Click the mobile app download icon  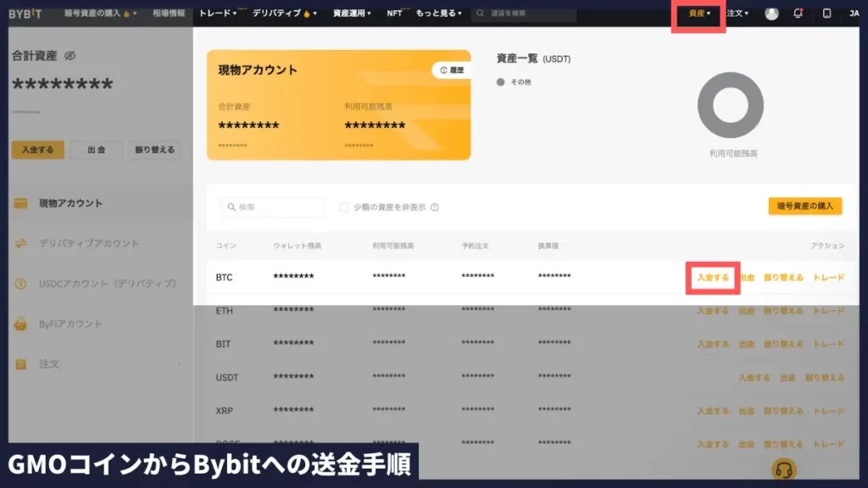click(x=826, y=14)
